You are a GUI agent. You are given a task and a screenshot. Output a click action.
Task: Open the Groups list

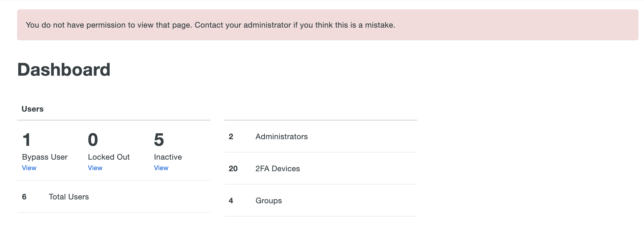pos(268,201)
